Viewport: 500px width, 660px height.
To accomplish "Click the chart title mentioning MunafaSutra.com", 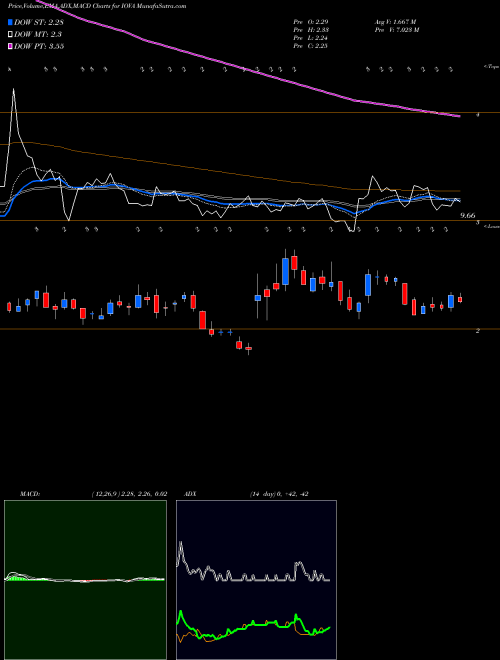I will coord(97,6).
